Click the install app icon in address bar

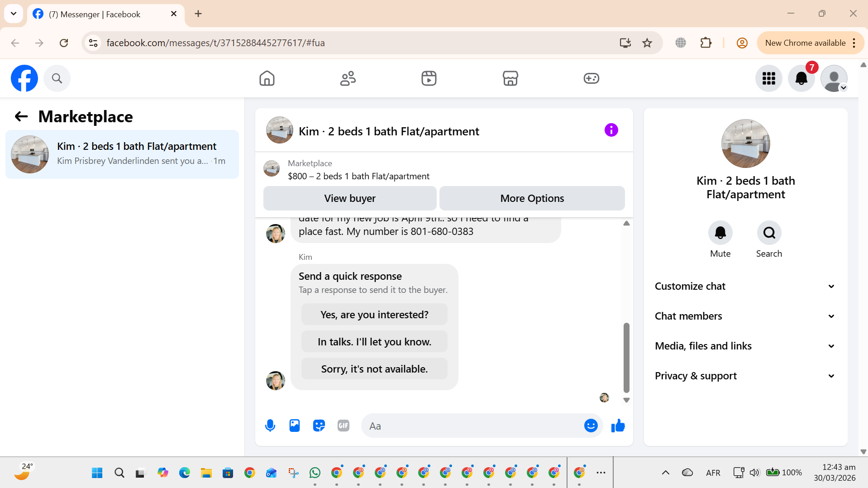625,43
